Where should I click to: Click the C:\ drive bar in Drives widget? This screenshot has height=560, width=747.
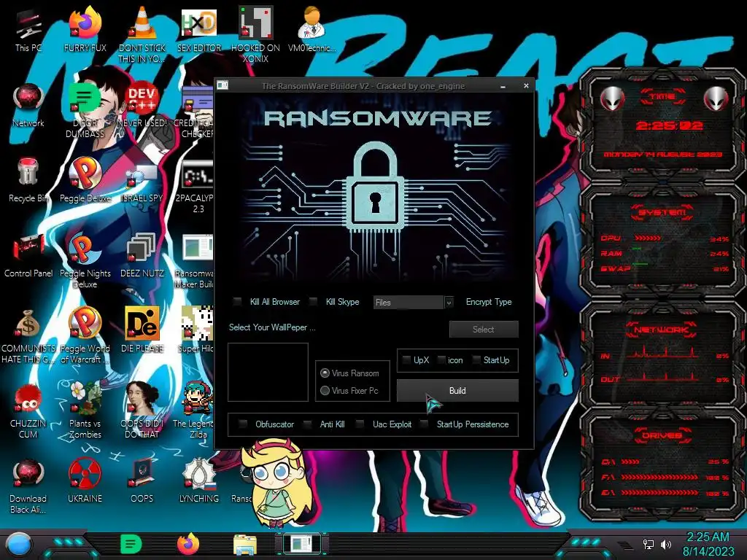(x=665, y=462)
